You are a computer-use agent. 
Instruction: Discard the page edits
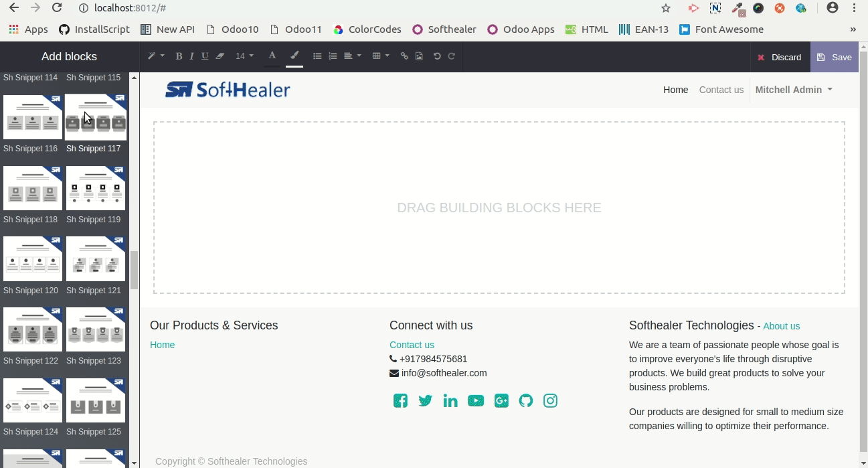pos(780,57)
